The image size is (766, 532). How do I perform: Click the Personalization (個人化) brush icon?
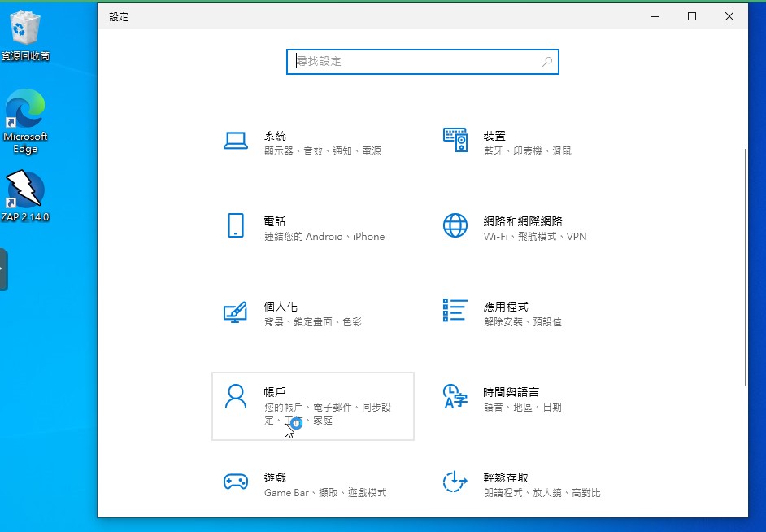point(236,312)
